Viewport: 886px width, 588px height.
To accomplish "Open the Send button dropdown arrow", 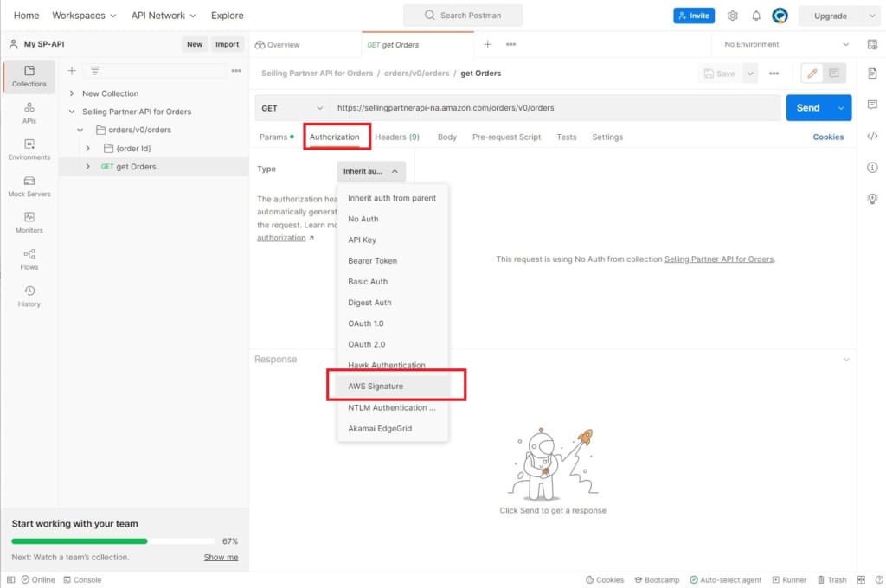I will click(841, 108).
